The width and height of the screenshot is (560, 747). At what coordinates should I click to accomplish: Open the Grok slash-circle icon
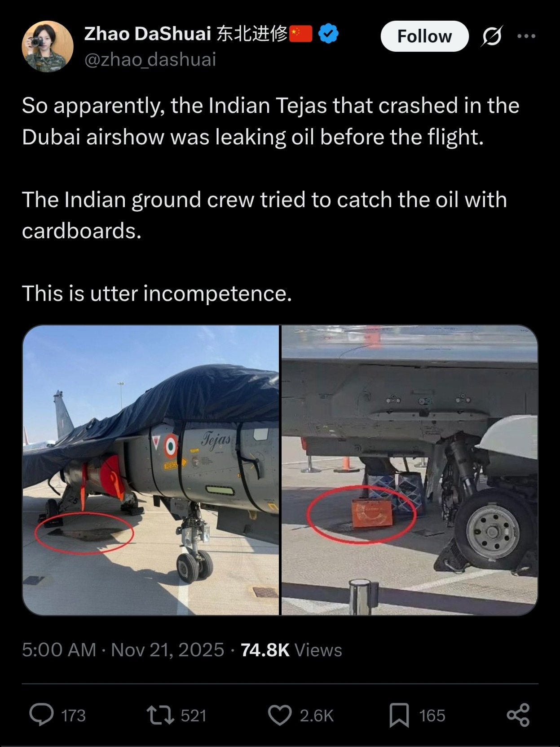point(491,36)
